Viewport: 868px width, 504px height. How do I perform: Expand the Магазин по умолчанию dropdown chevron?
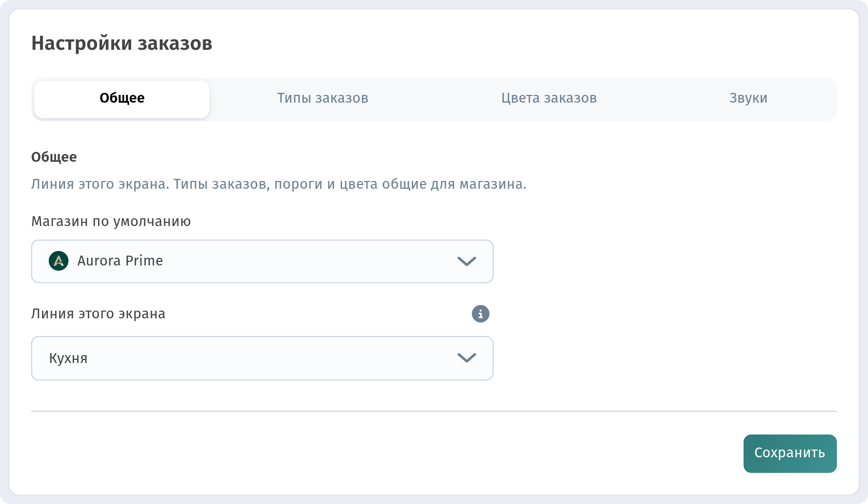click(x=467, y=261)
